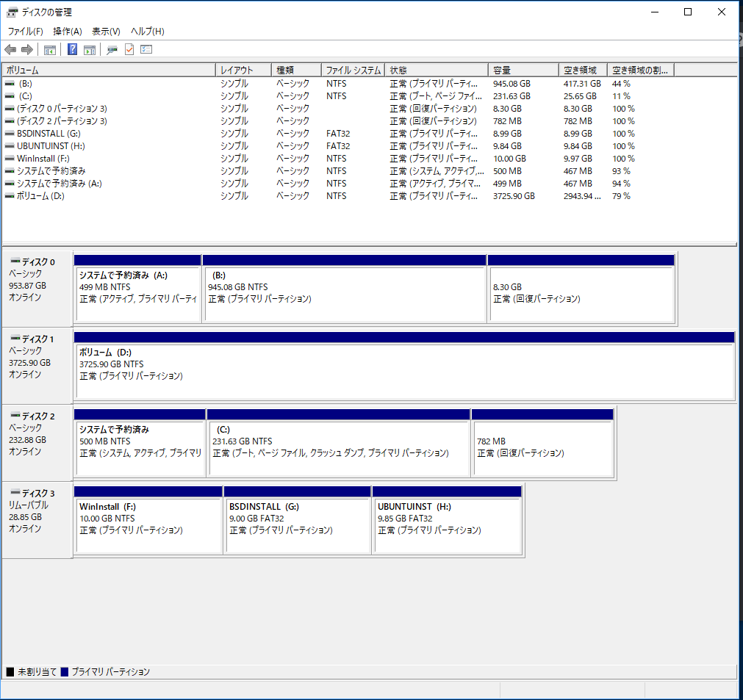The width and height of the screenshot is (743, 700).
Task: Click the drive icon of ボリューム (D:) row
Action: [10, 196]
